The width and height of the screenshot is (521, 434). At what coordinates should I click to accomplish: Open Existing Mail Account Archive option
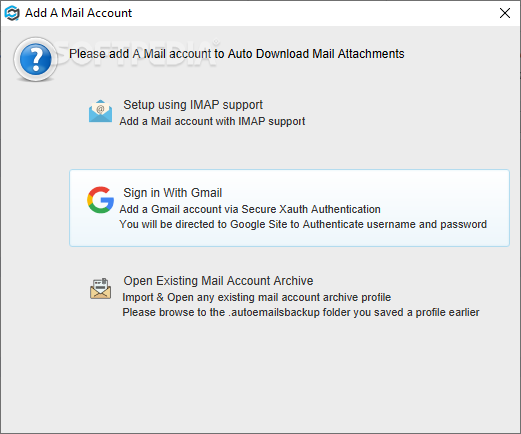coord(218,281)
